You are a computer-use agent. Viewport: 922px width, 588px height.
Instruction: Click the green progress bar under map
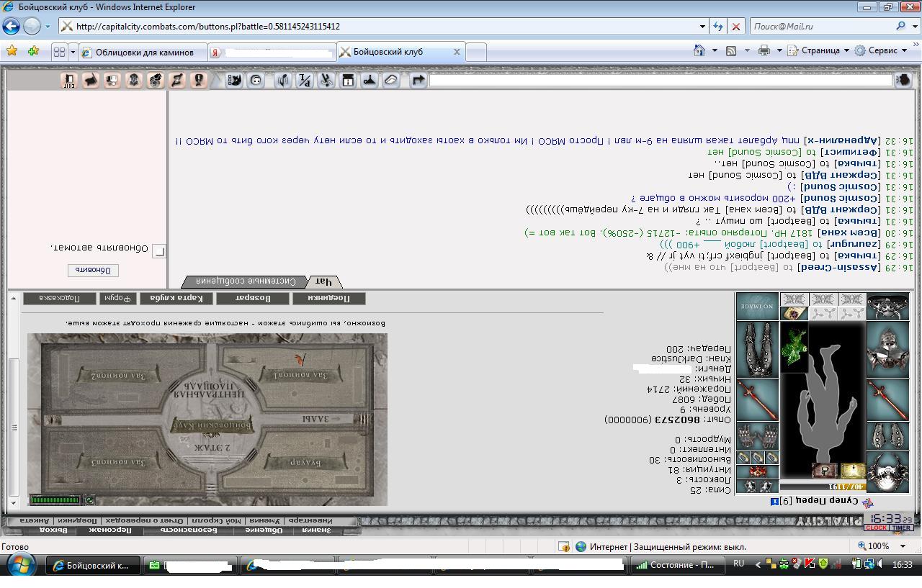point(56,499)
